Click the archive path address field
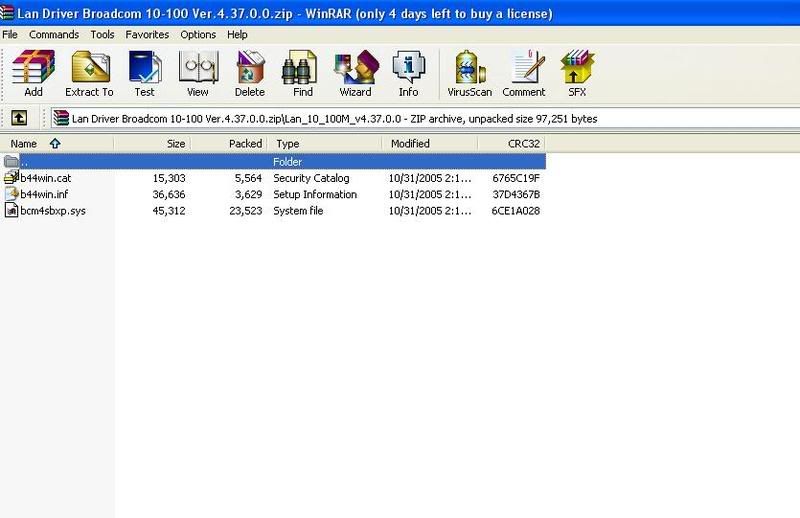Viewport: 800px width, 518px height. click(426, 118)
